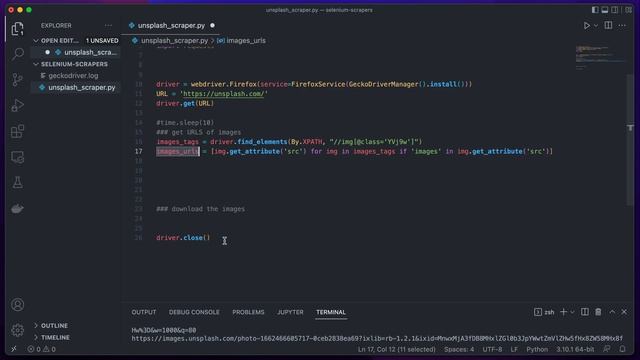Open the Remote Explorer view

[x=18, y=157]
